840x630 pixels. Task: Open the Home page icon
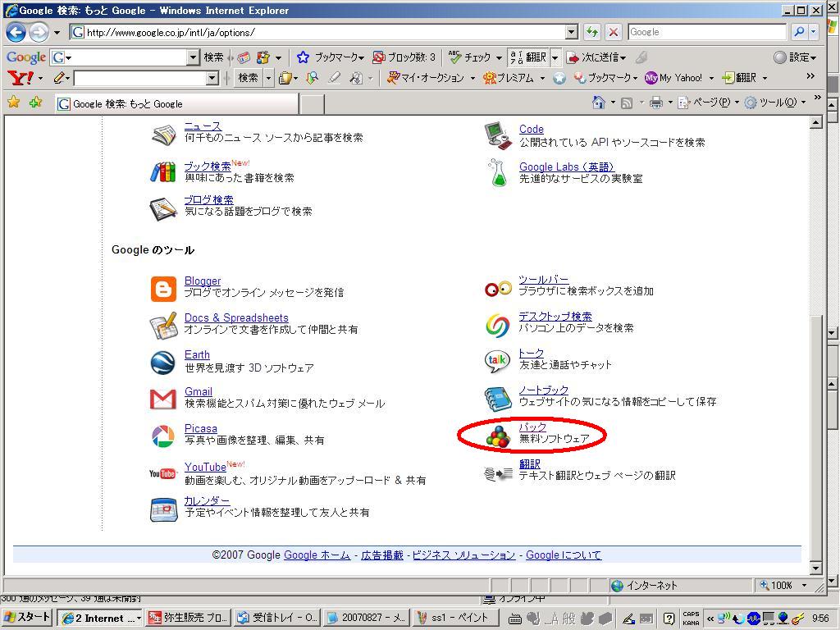(598, 102)
